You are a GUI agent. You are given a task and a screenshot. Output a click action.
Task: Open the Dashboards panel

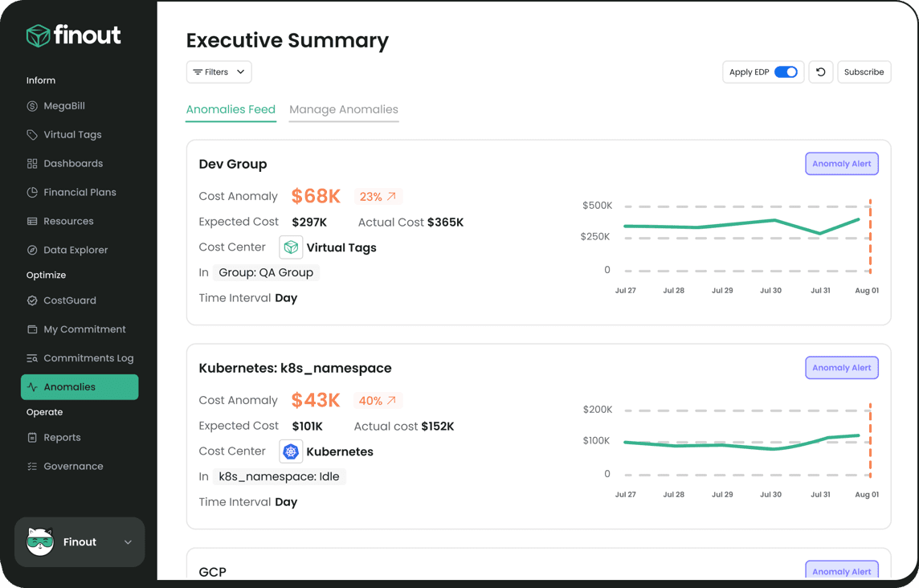tap(71, 163)
